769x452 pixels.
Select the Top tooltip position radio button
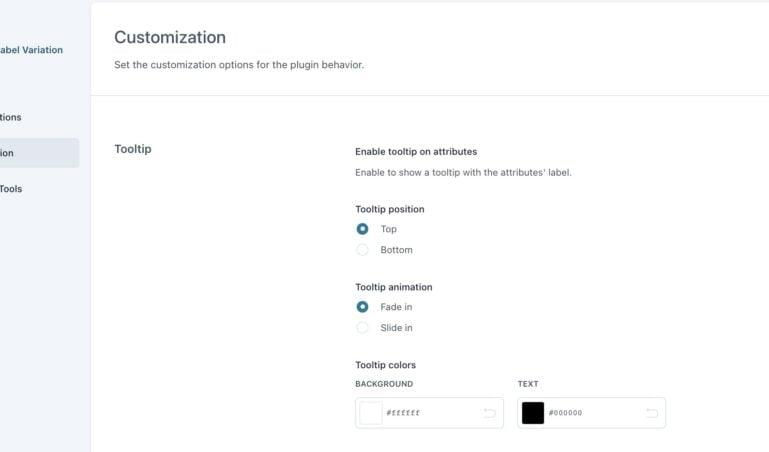coord(362,229)
